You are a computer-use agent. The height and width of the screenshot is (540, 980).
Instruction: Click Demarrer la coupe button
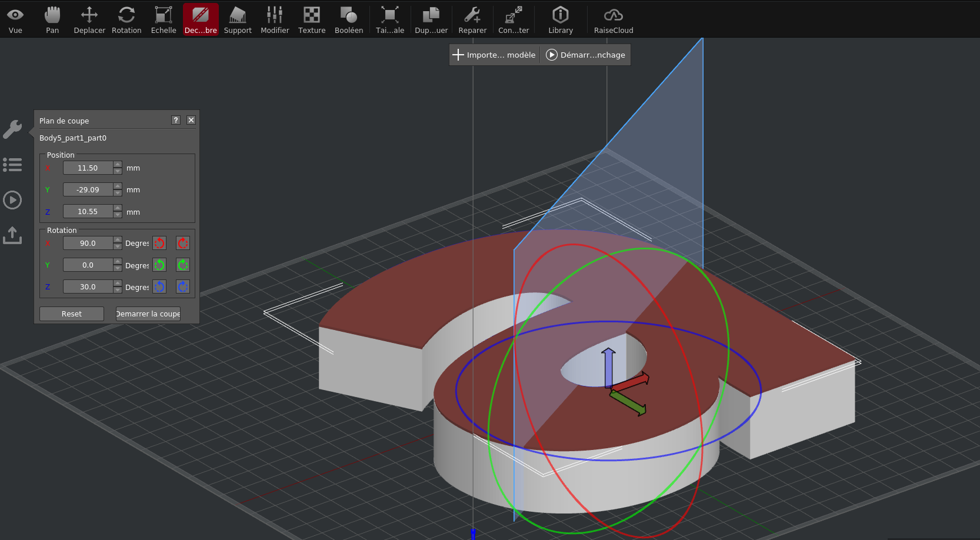coord(148,314)
